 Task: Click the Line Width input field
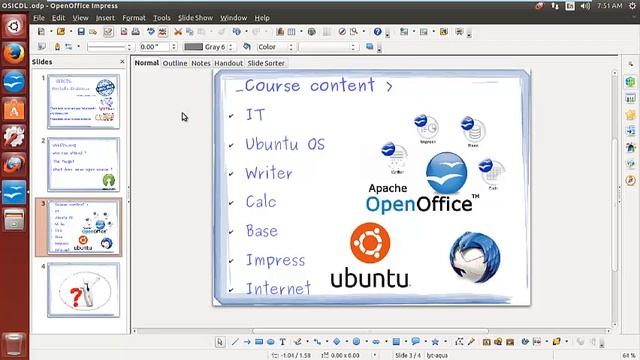point(154,47)
